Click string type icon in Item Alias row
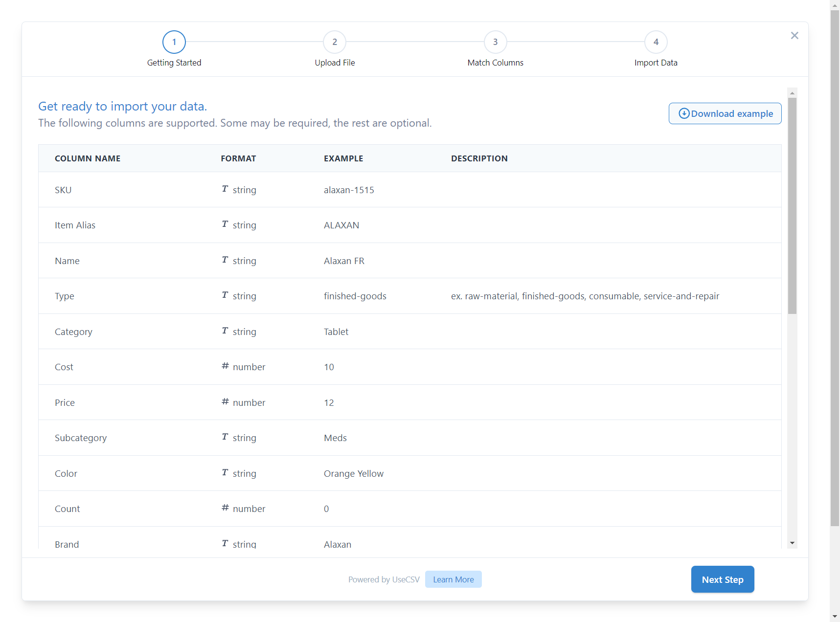This screenshot has height=622, width=840. (x=225, y=224)
